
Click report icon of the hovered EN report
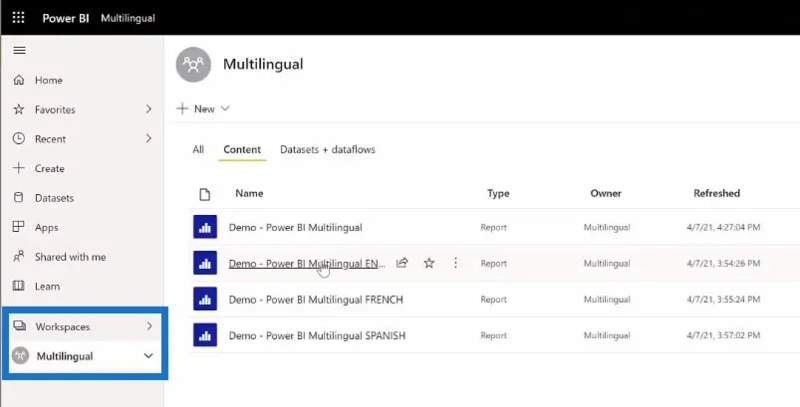pyautogui.click(x=205, y=263)
